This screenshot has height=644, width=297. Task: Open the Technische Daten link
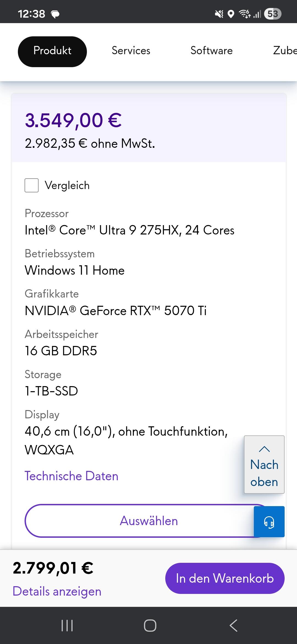pos(71,476)
